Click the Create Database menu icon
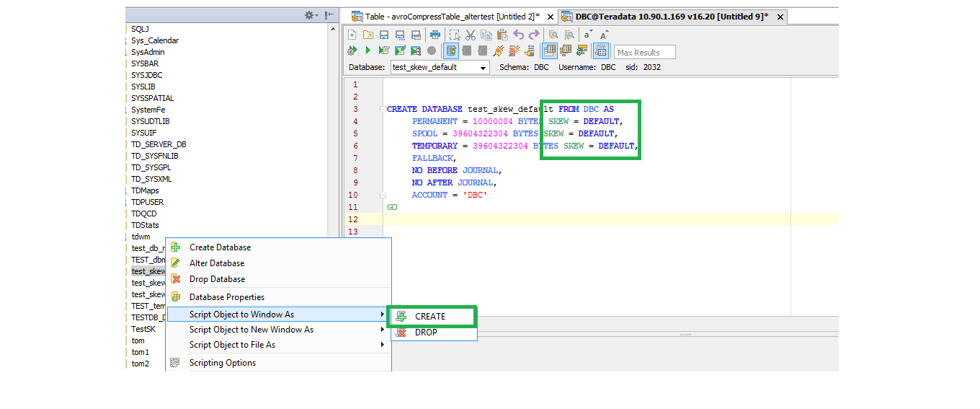Screen dimensions: 980x409 click(176, 247)
